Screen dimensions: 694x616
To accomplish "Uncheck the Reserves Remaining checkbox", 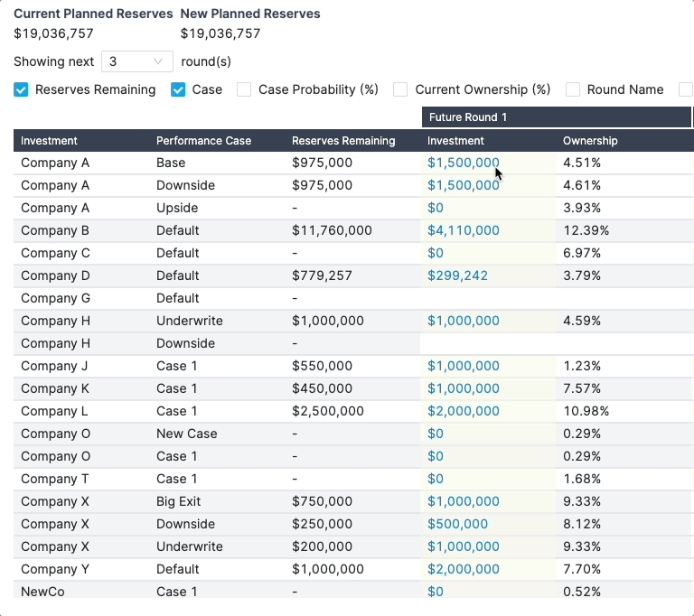I will click(x=21, y=89).
